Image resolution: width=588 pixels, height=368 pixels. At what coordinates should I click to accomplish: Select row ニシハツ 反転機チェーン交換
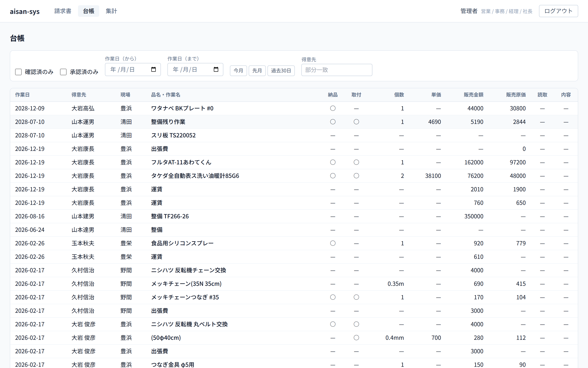(294, 270)
